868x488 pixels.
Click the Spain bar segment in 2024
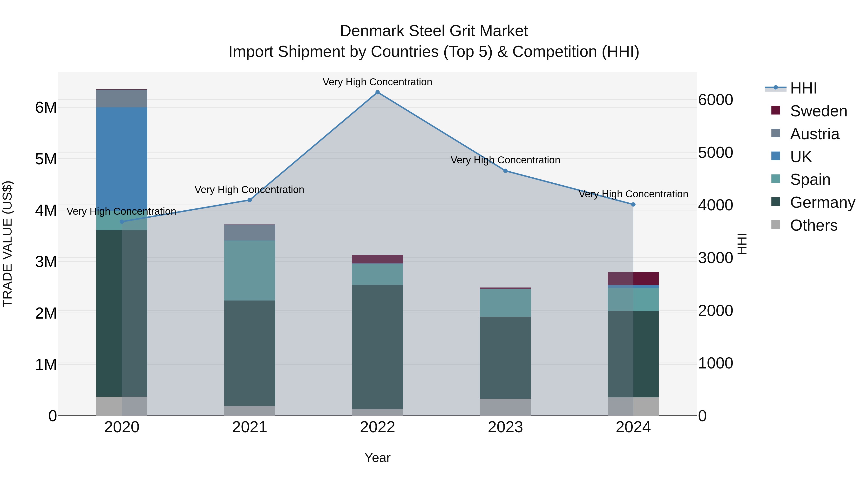[633, 299]
